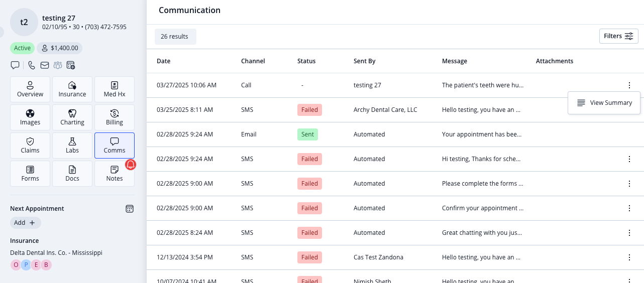Open the Billing section
The height and width of the screenshot is (283, 644).
click(115, 117)
